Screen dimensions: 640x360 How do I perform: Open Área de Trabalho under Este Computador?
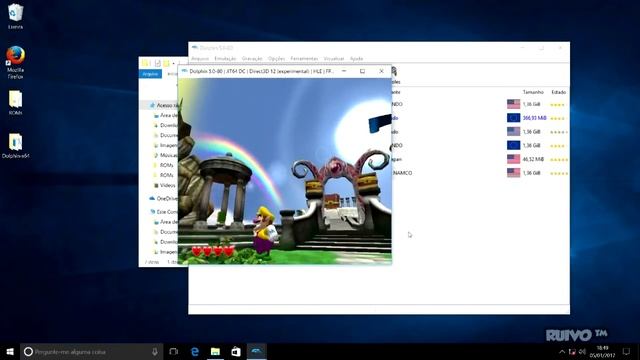coord(166,222)
